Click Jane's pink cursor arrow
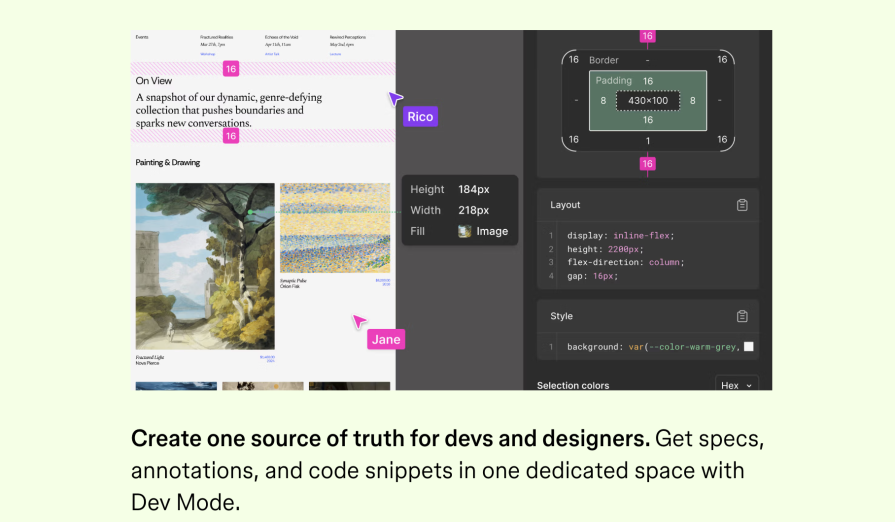 coord(359,321)
